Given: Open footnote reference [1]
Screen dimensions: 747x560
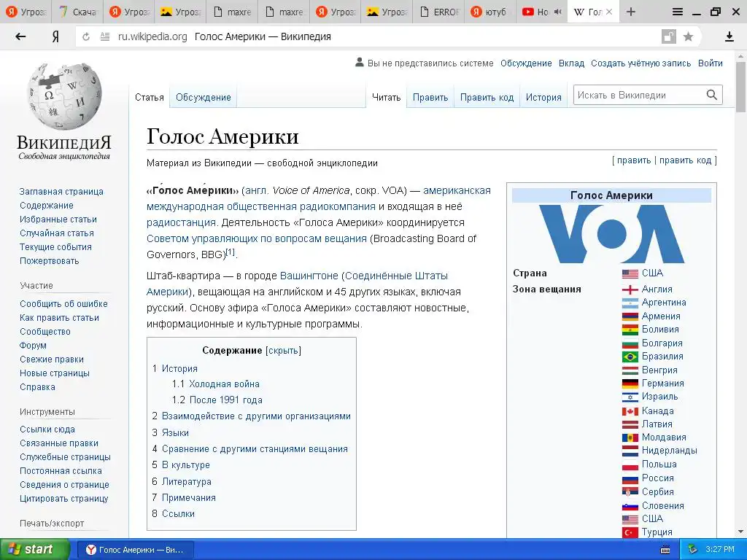Looking at the screenshot, I should pos(231,252).
